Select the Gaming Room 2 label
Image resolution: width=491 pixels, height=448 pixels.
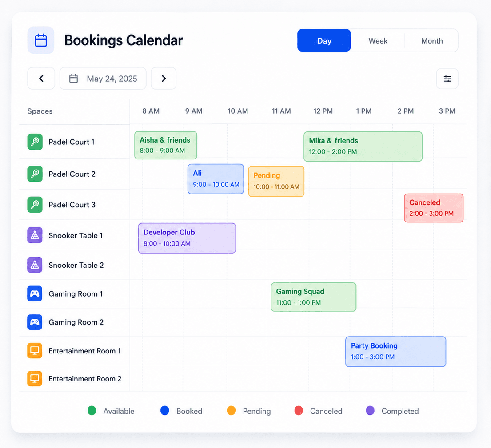coord(76,322)
